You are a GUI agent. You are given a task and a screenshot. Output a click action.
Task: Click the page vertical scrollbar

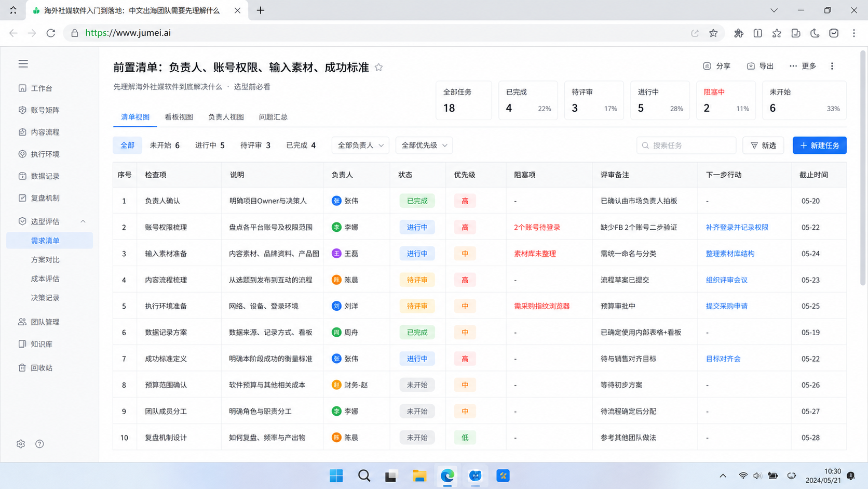tap(863, 167)
